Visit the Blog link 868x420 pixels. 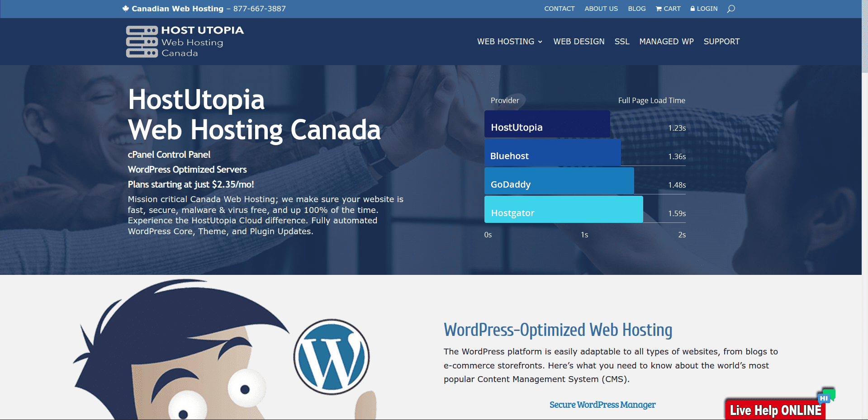click(x=637, y=9)
